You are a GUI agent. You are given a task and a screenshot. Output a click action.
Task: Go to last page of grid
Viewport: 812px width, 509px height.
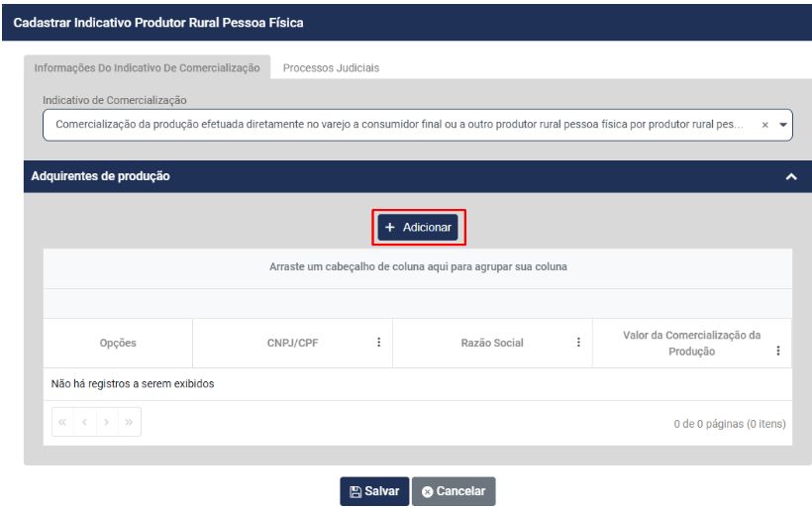point(129,423)
